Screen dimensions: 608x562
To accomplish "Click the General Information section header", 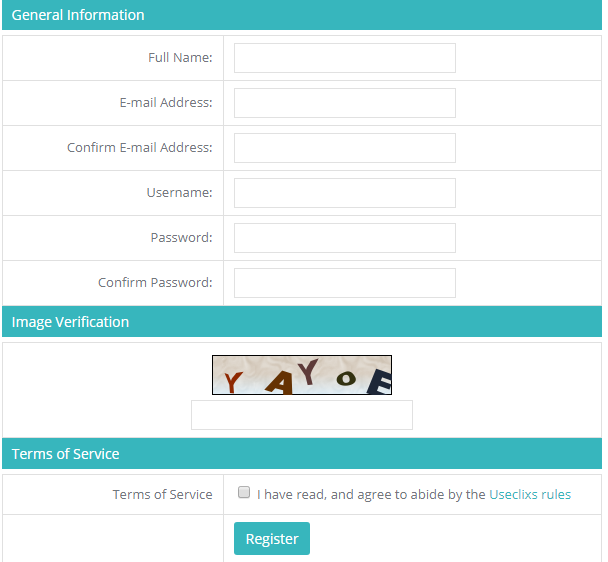I will coord(78,15).
